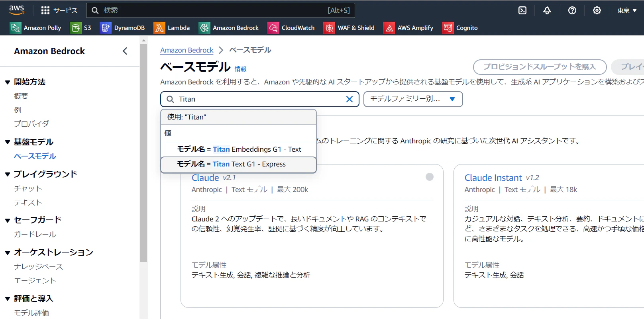The width and height of the screenshot is (644, 319).
Task: Click the 情報 info link
Action: tap(240, 69)
